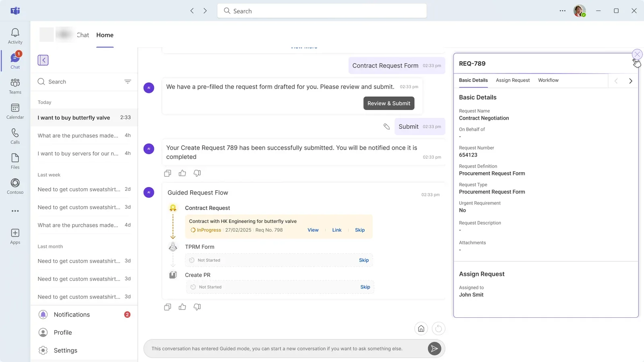644x362 pixels.
Task: Click the conversation search field
Action: (x=79, y=82)
